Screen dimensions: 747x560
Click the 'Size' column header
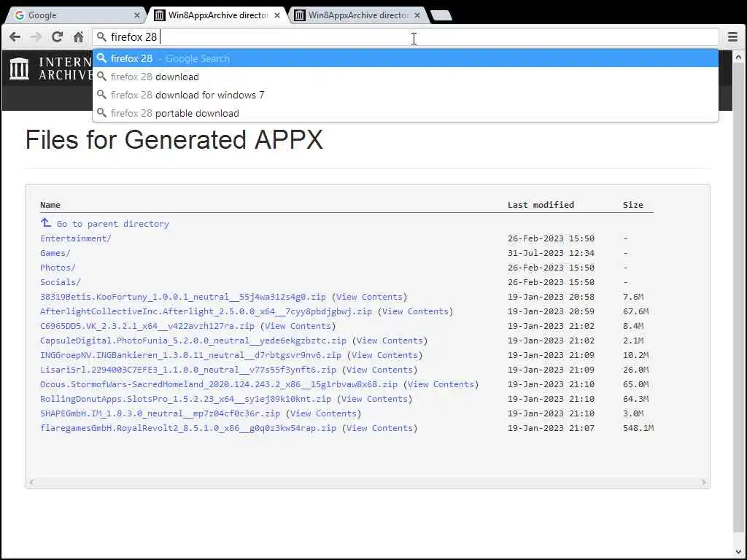coord(632,205)
